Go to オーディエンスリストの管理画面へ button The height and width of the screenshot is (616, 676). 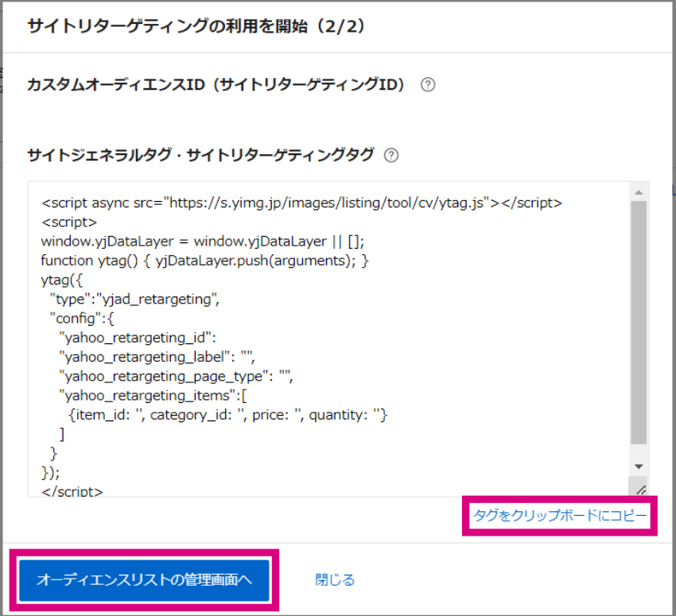[x=144, y=579]
